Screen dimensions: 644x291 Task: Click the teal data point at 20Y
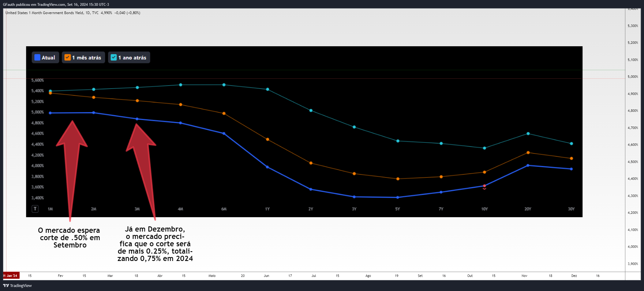pyautogui.click(x=528, y=134)
